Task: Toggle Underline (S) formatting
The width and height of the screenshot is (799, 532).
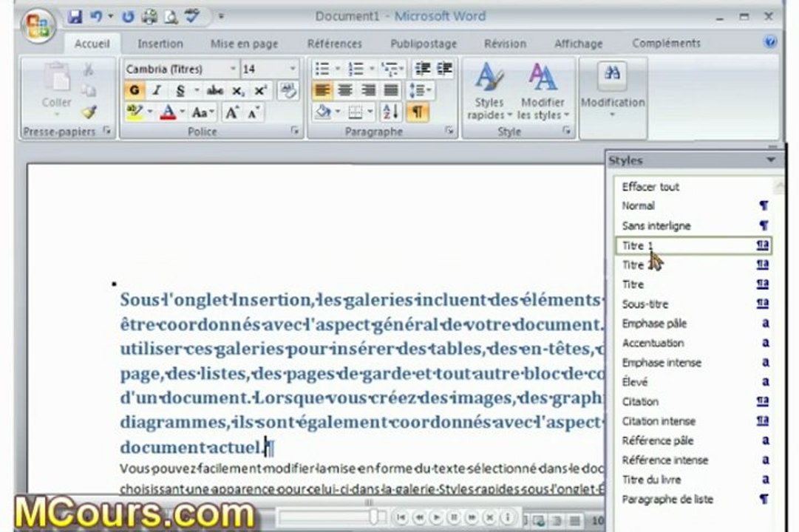Action: click(180, 91)
